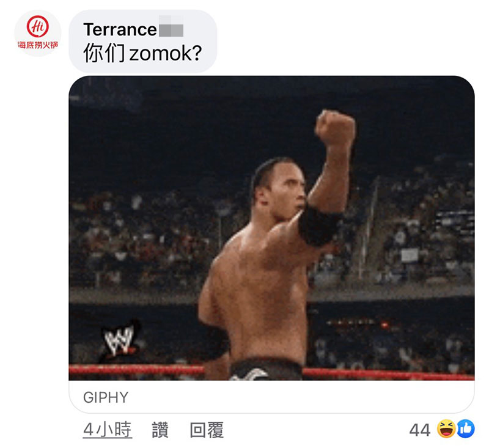Click the red Hi circle logo
Image resolution: width=489 pixels, height=448 pixels.
[38, 26]
